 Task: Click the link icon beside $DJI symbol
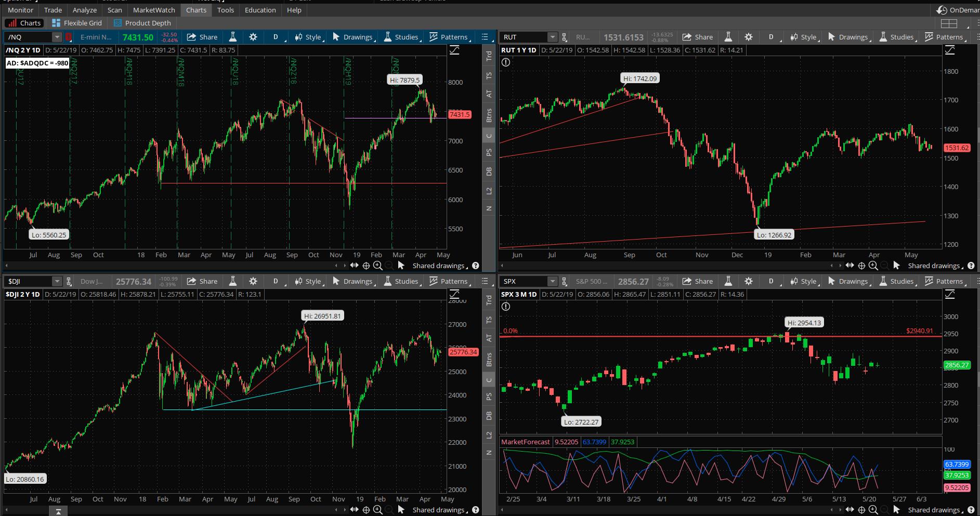click(68, 281)
